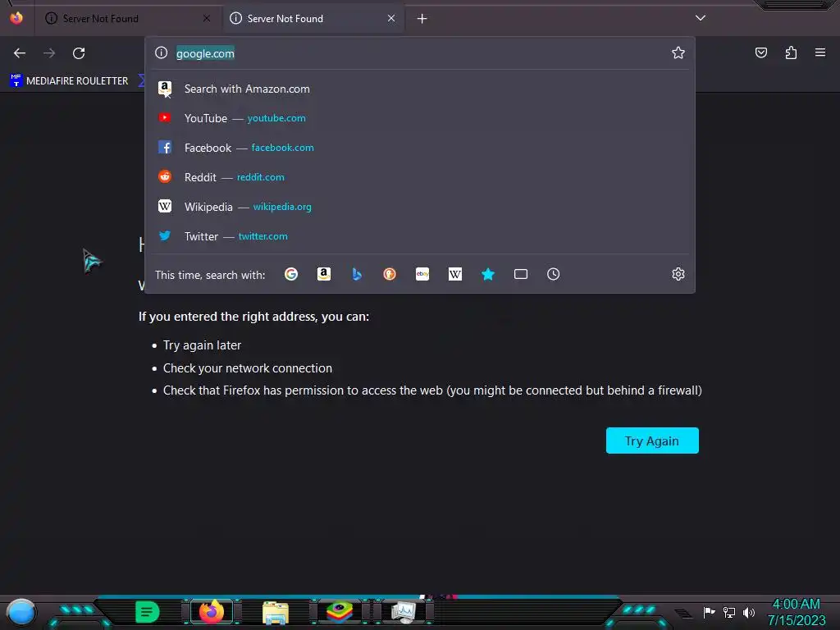Open the YouTube suggestion
This screenshot has width=840, height=630.
click(x=419, y=118)
